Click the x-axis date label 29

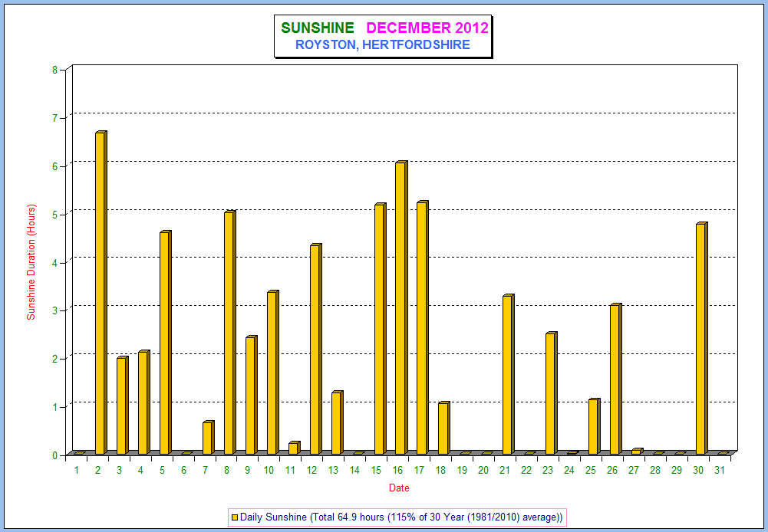[677, 471]
